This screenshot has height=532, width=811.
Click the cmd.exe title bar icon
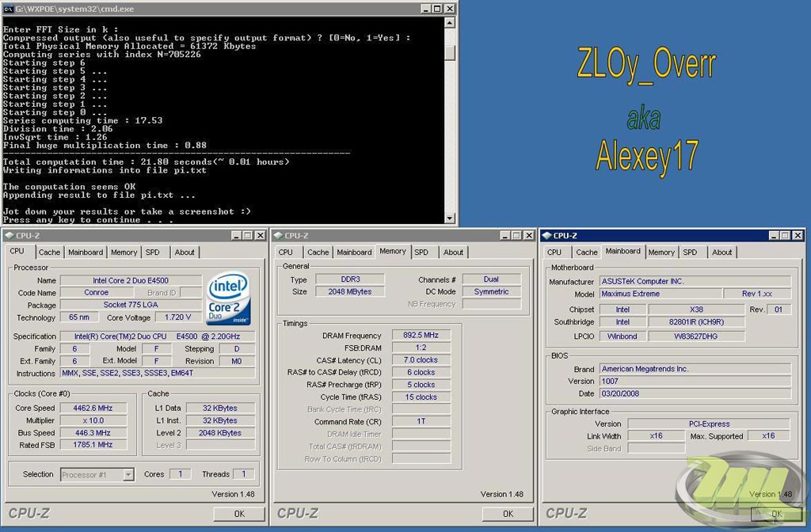(8, 8)
